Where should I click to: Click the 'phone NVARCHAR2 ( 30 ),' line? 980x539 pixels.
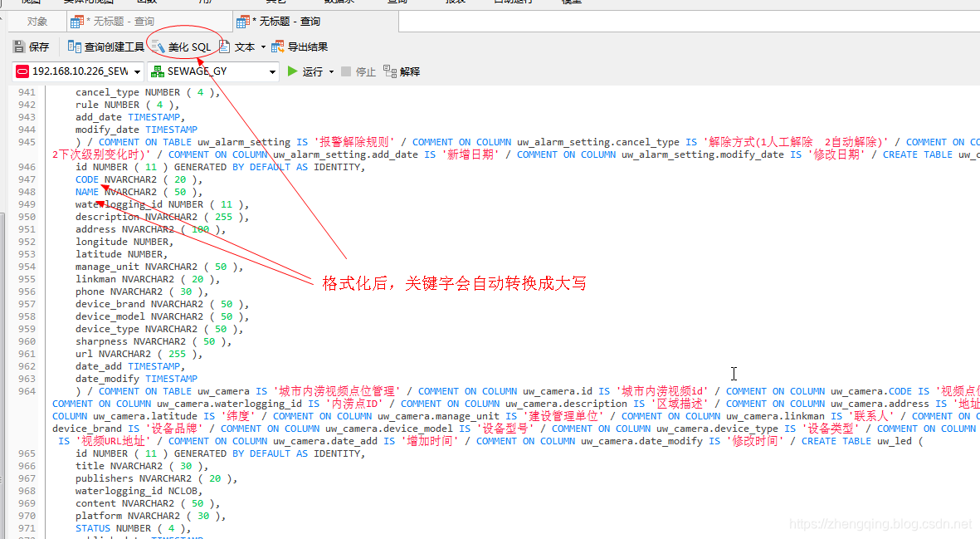(142, 292)
